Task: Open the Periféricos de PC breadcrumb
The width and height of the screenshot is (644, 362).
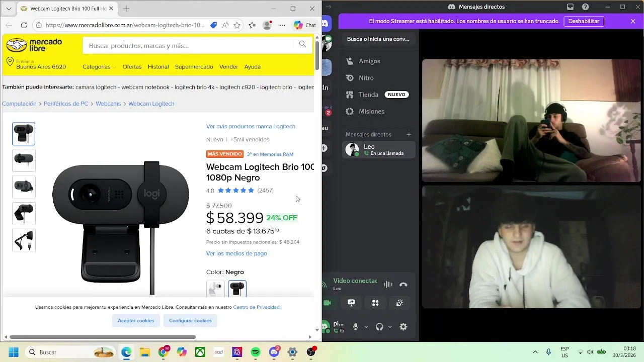Action: point(66,104)
